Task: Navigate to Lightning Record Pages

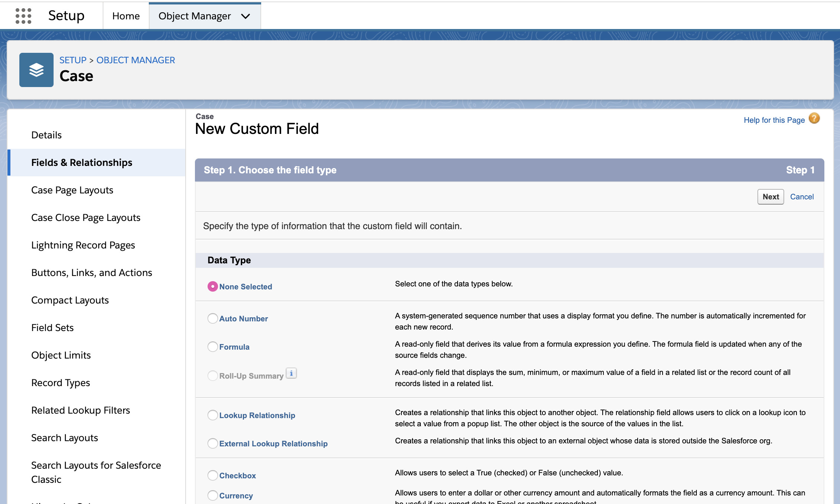Action: click(83, 245)
